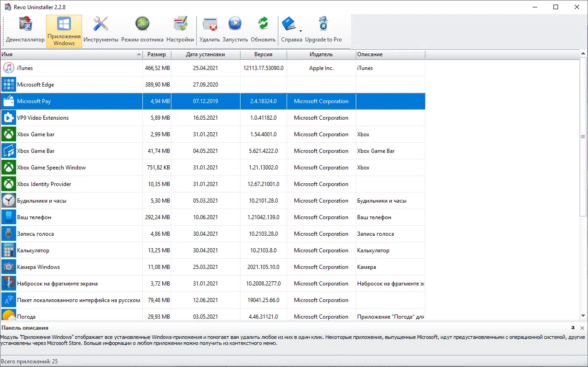
Task: Sort by the Размер column header
Action: (157, 54)
